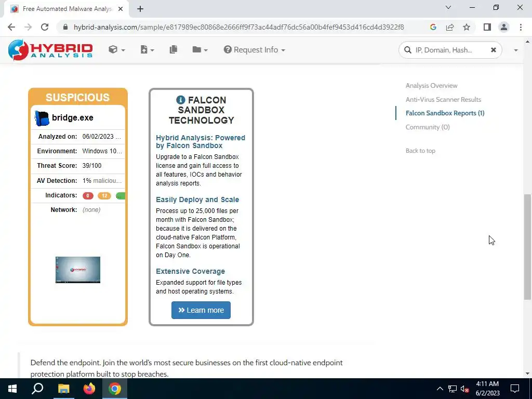Jump to Anti-Virus Scanner Results

pos(443,99)
